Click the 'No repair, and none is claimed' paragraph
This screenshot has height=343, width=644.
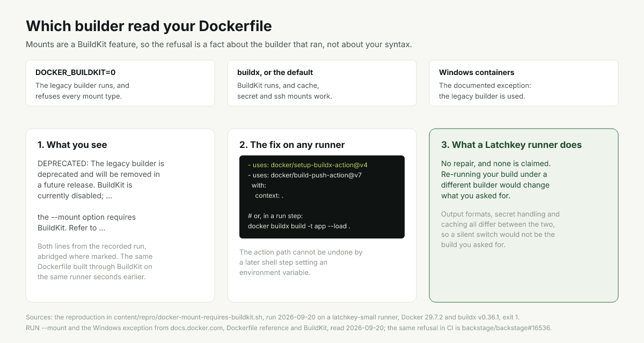(495, 179)
